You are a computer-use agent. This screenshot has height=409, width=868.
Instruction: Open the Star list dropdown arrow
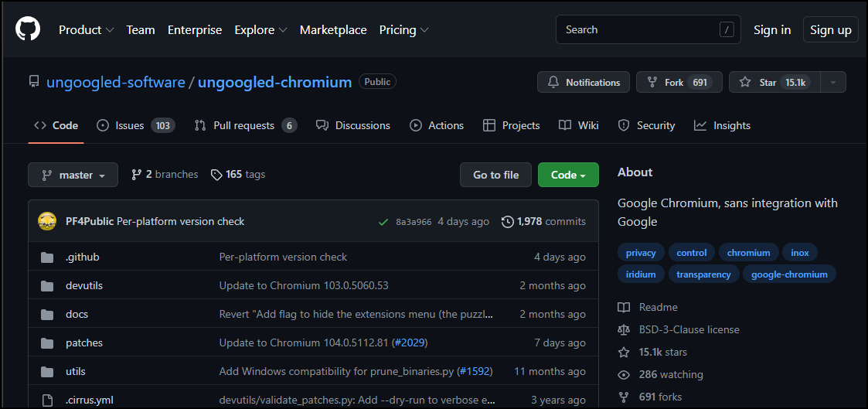pos(833,83)
